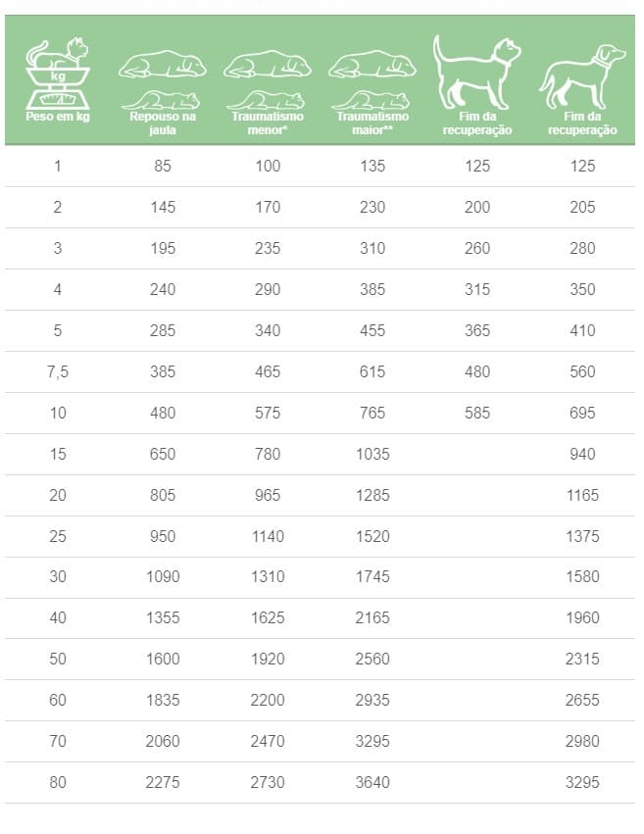Click the Traumatismo maior** header text
Image resolution: width=644 pixels, height=834 pixels.
click(x=372, y=123)
